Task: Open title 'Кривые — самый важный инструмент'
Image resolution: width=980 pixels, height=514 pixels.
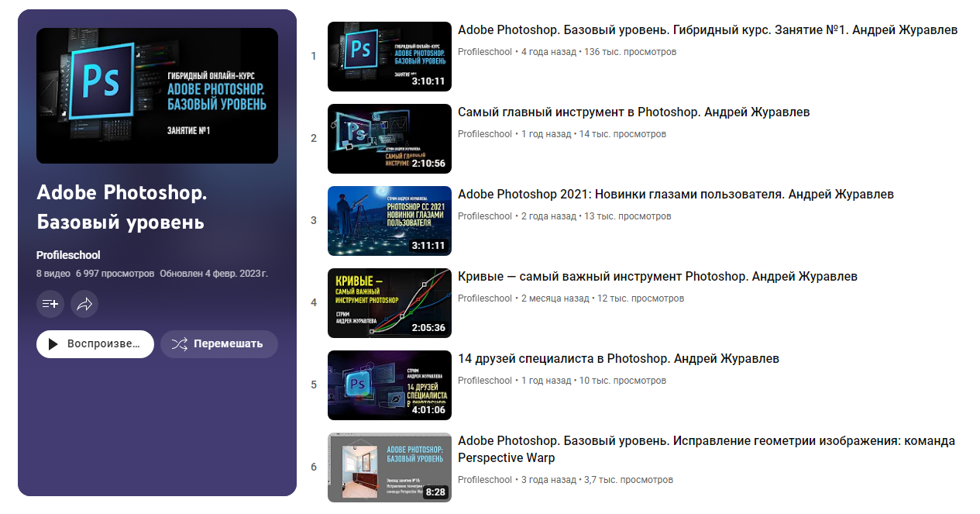Action: click(658, 277)
